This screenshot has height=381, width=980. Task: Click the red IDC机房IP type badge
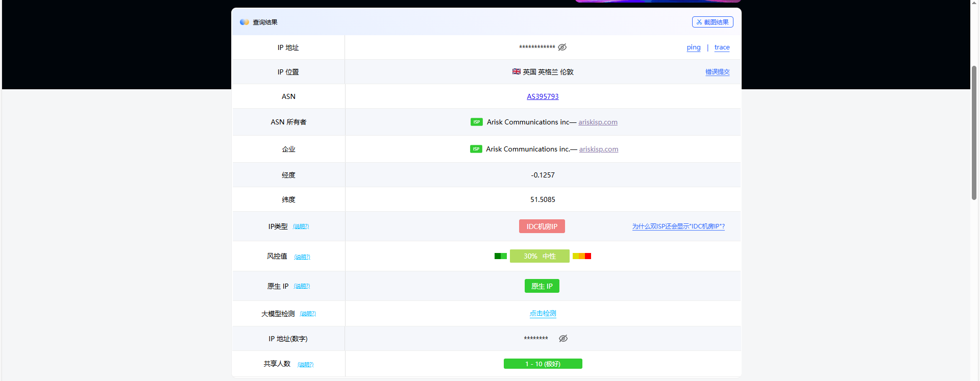[542, 226]
